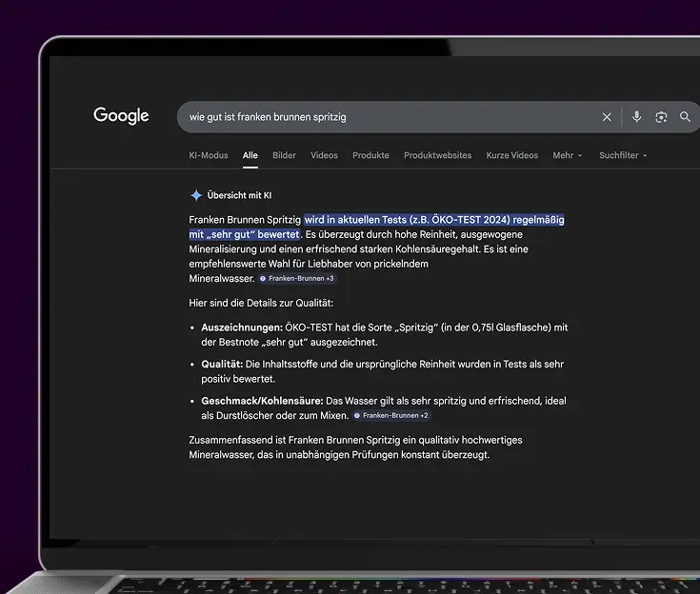
Task: Open the Videos results tab
Action: point(324,155)
